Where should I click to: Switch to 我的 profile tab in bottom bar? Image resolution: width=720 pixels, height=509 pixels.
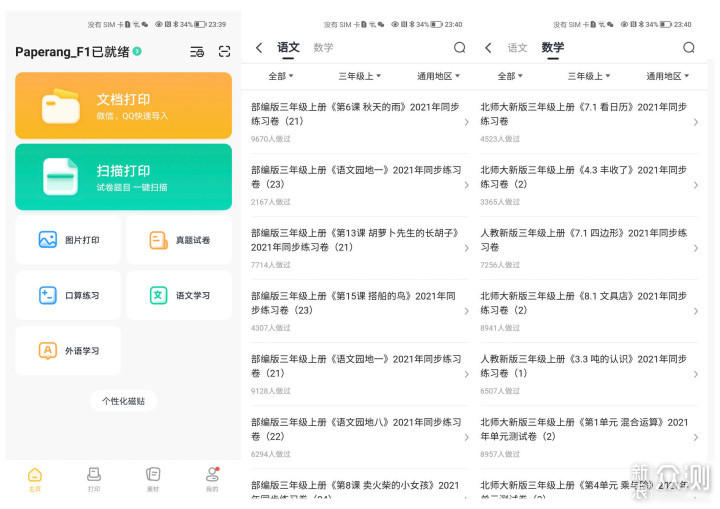(212, 479)
